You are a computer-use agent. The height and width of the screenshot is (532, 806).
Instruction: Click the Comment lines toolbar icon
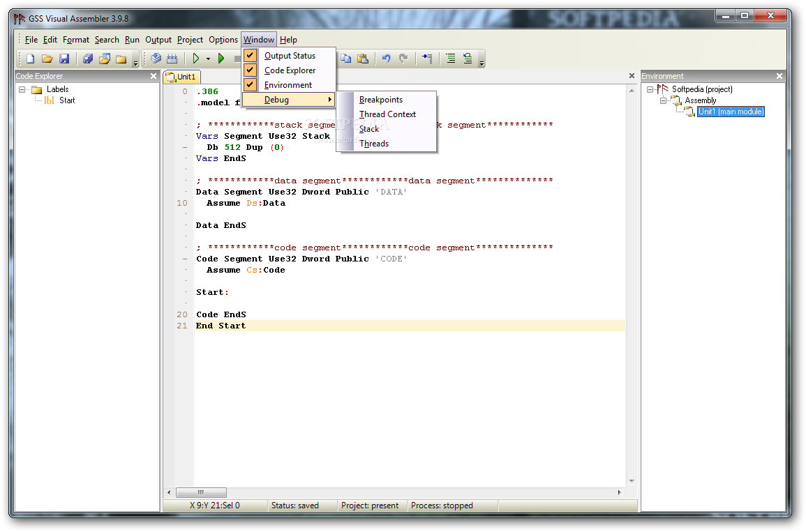[x=468, y=59]
